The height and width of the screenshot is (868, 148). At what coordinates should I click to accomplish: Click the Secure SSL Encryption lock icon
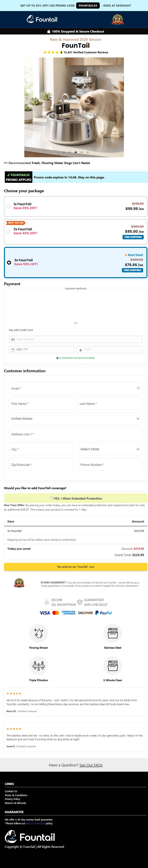(x=47, y=602)
